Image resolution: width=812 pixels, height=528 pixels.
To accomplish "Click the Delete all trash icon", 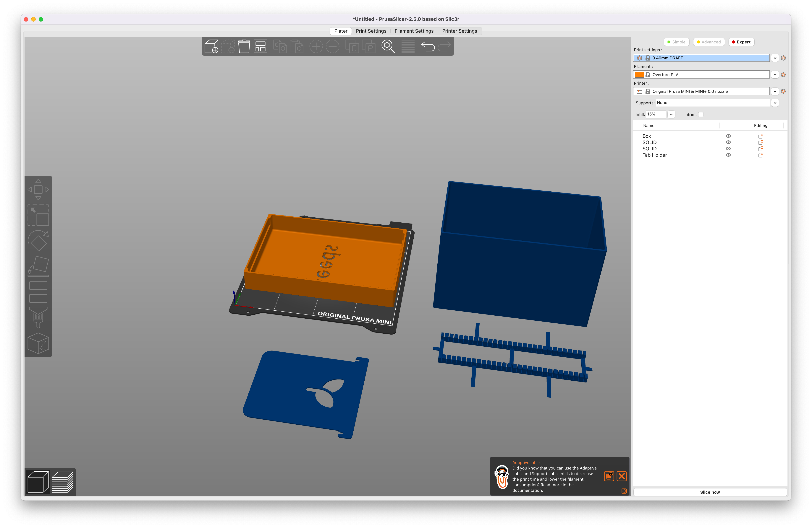I will pyautogui.click(x=244, y=46).
